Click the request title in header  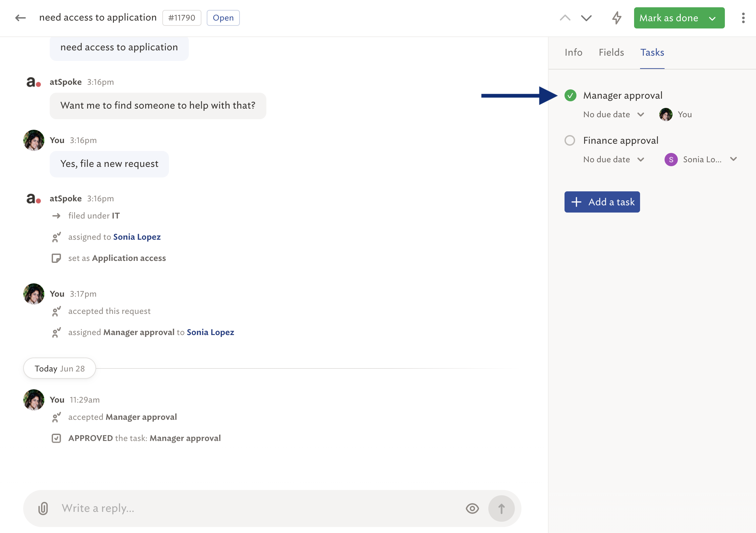click(98, 18)
